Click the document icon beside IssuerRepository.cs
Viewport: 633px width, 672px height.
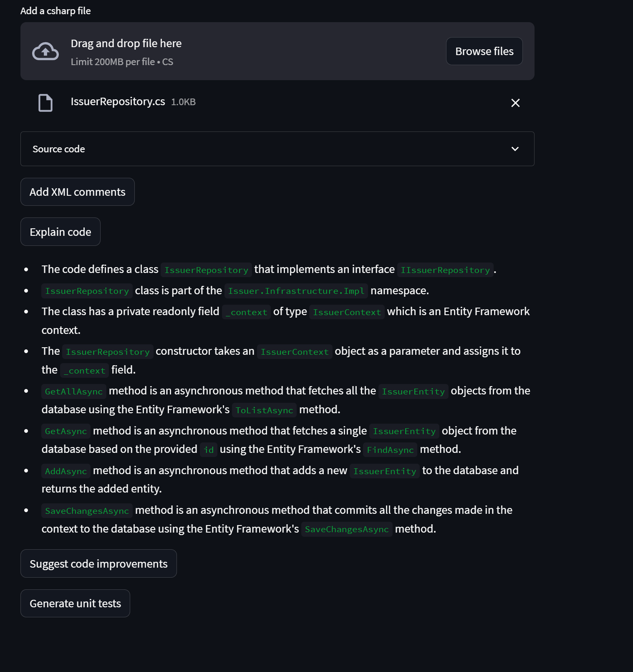(x=45, y=103)
